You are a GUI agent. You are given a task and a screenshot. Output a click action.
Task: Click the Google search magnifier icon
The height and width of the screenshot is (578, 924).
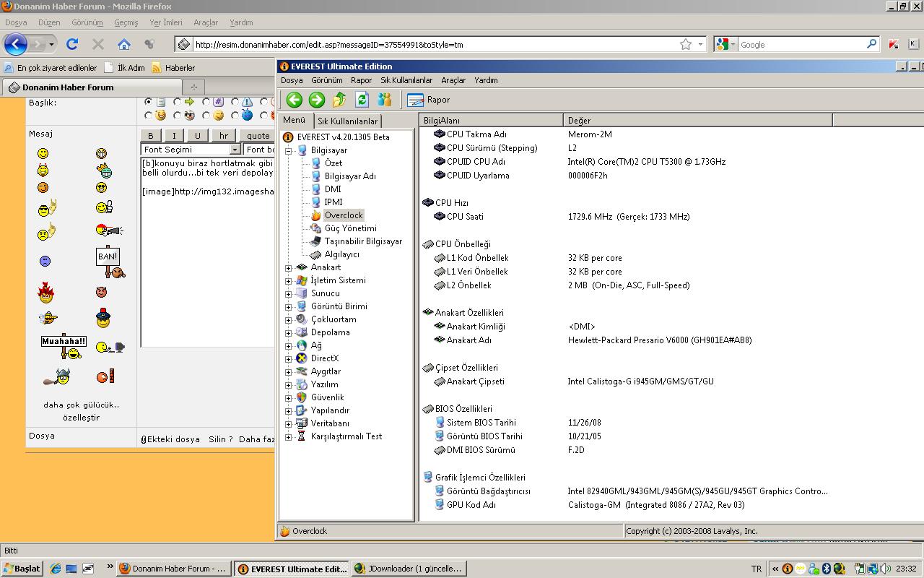[x=872, y=44]
